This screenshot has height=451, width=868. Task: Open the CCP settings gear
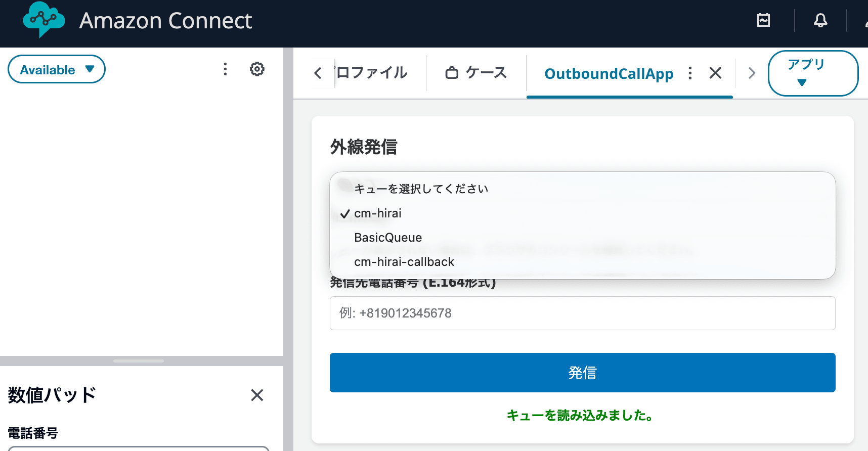(257, 69)
